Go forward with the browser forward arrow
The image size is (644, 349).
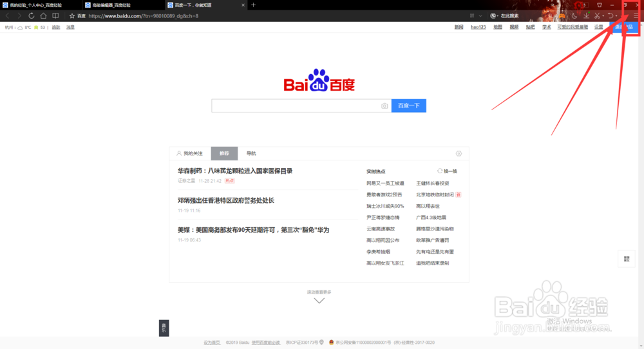click(19, 16)
